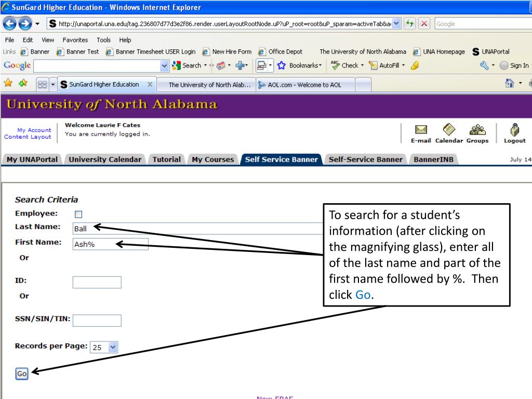
Task: Open a new blank browser tab
Action: point(363,85)
